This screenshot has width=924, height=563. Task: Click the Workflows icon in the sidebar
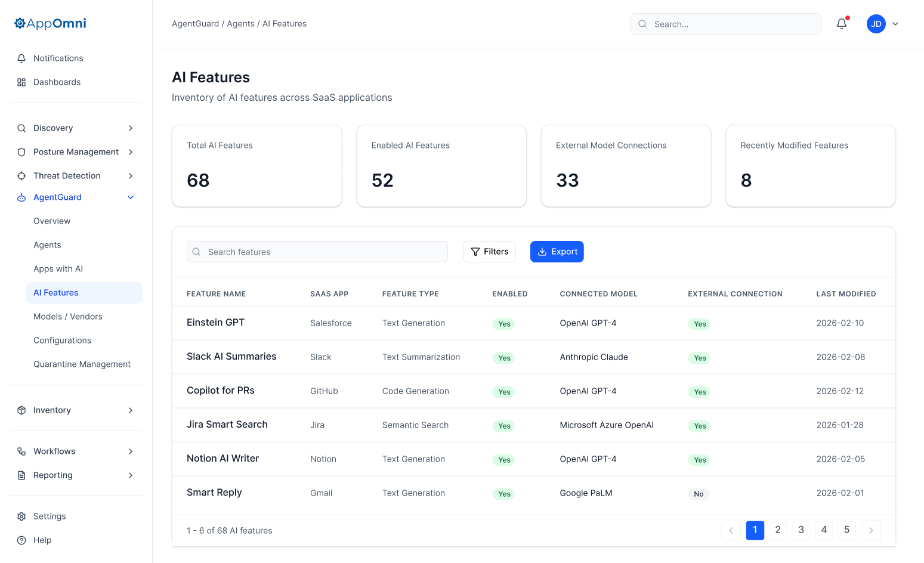21,451
